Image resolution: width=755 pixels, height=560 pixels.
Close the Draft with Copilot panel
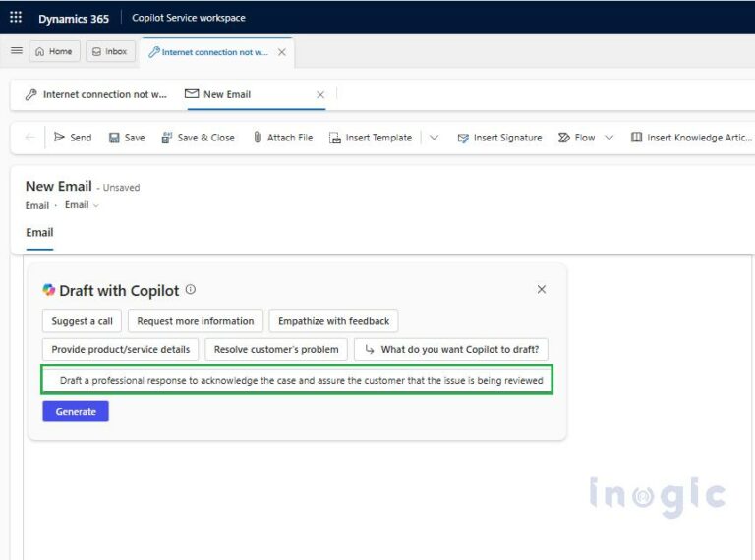pyautogui.click(x=542, y=289)
